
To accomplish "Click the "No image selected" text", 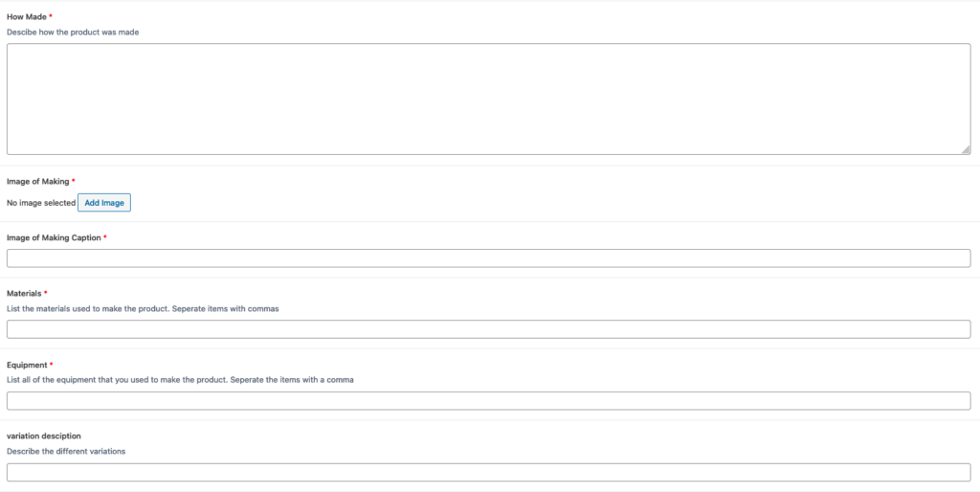I will [41, 203].
